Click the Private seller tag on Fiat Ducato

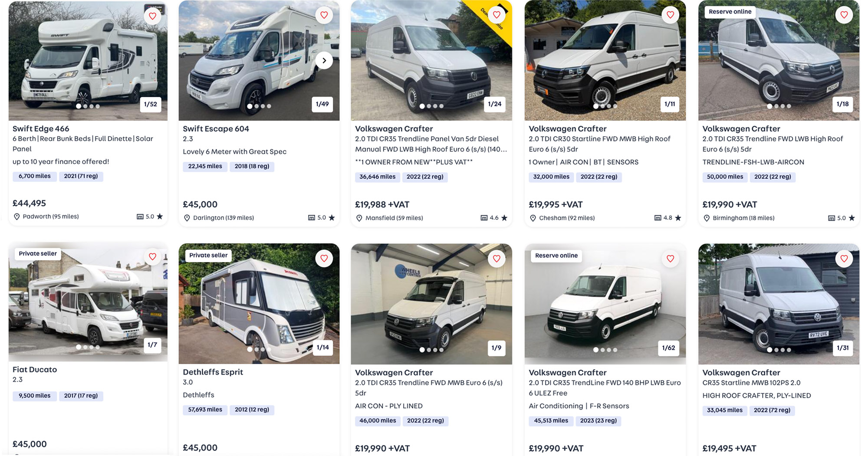[x=38, y=253]
